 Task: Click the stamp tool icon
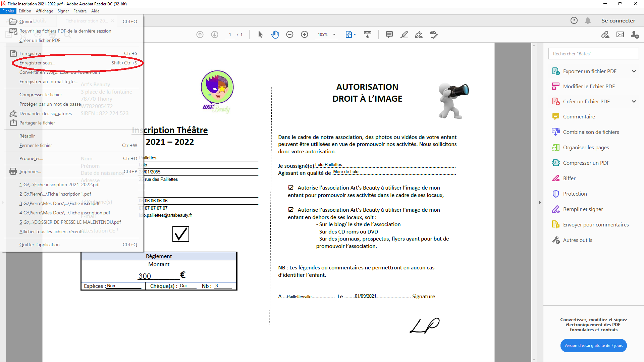(434, 35)
